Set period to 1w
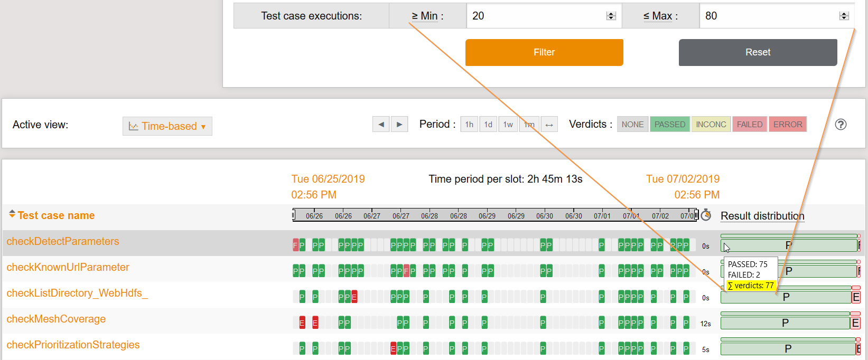 (x=508, y=125)
